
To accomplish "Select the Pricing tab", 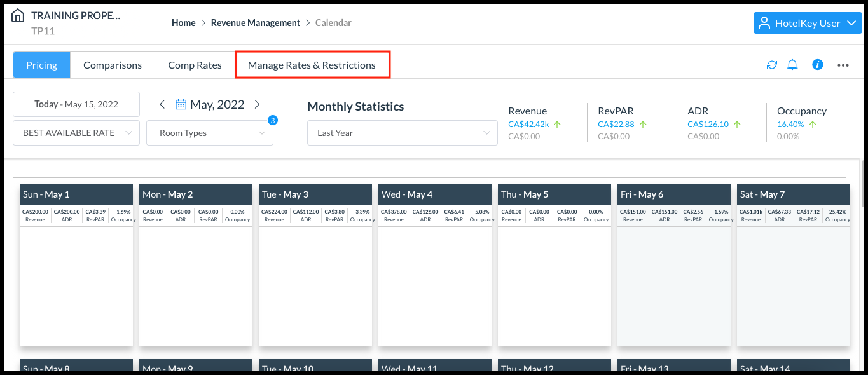I will click(41, 65).
